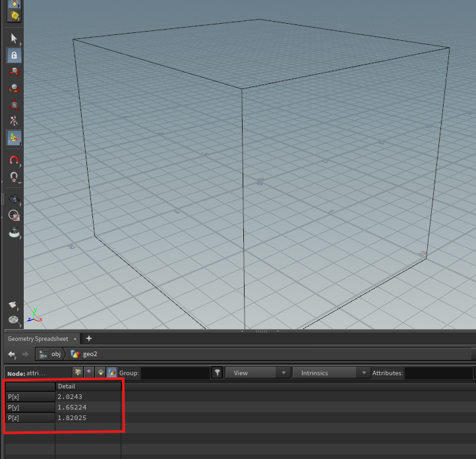Open the flipbook film reel icon
Image resolution: width=476 pixels, height=459 pixels.
click(13, 320)
